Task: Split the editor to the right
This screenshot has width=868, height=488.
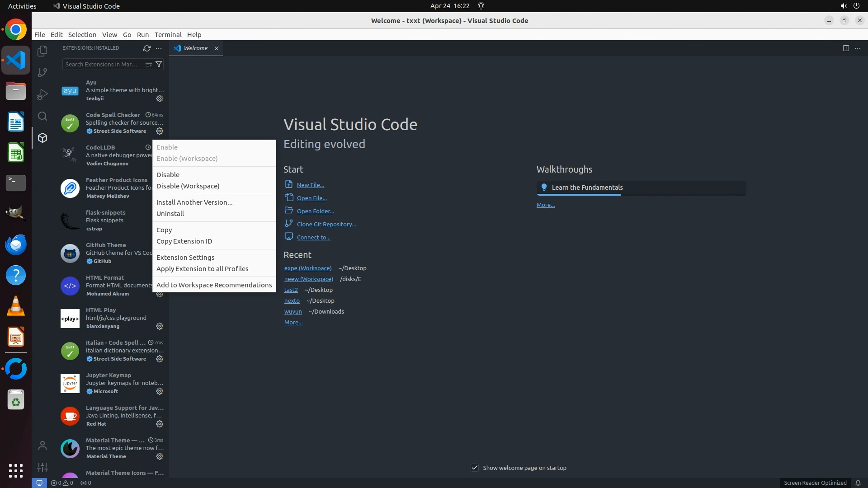Action: [x=846, y=48]
